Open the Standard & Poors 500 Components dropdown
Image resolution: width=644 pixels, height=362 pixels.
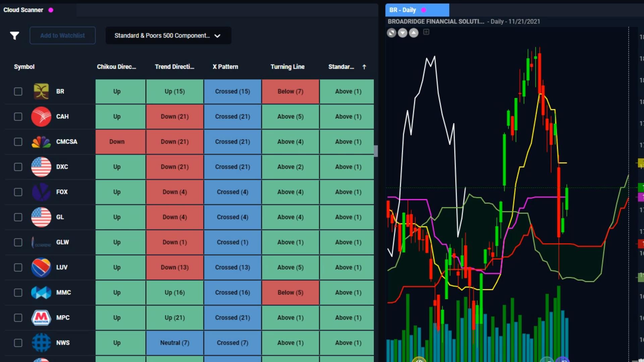click(x=168, y=36)
